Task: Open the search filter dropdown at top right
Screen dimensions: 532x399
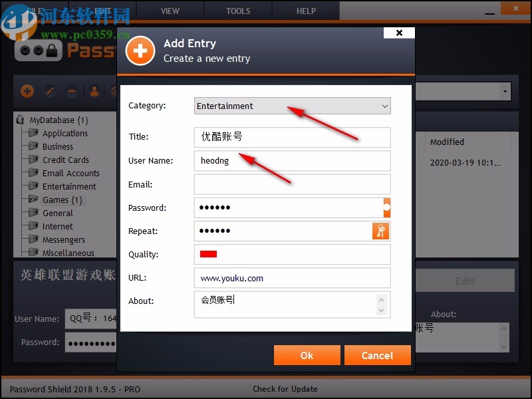Action: (503, 91)
